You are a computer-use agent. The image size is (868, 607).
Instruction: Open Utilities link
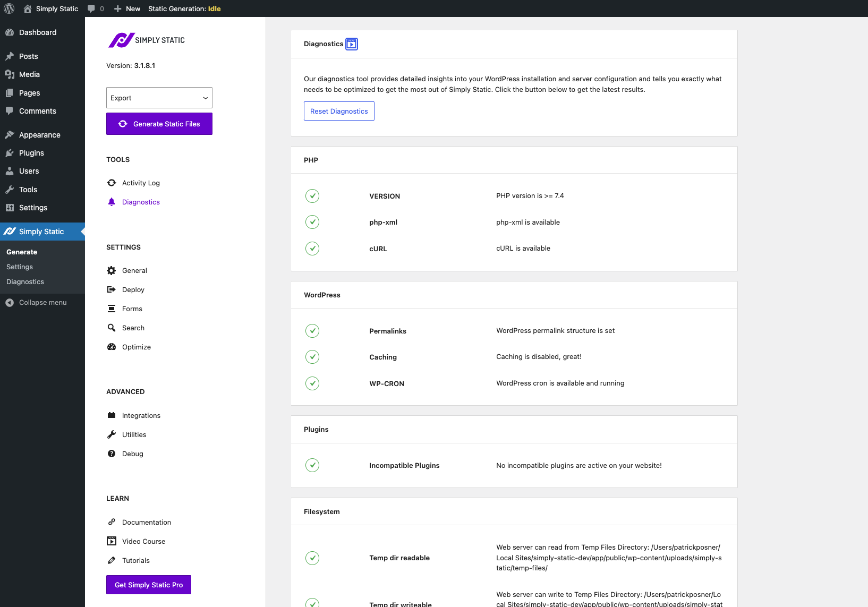click(134, 434)
